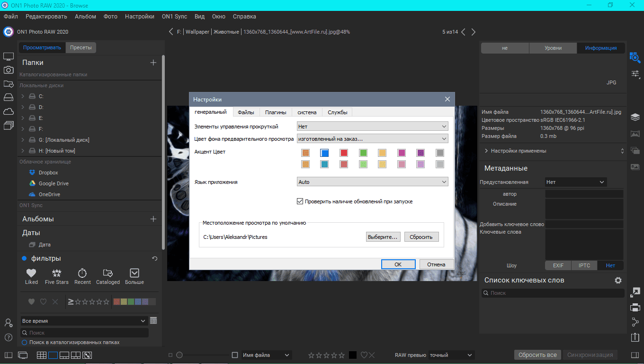Go to next photo arrow
The height and width of the screenshot is (364, 644).
(473, 32)
